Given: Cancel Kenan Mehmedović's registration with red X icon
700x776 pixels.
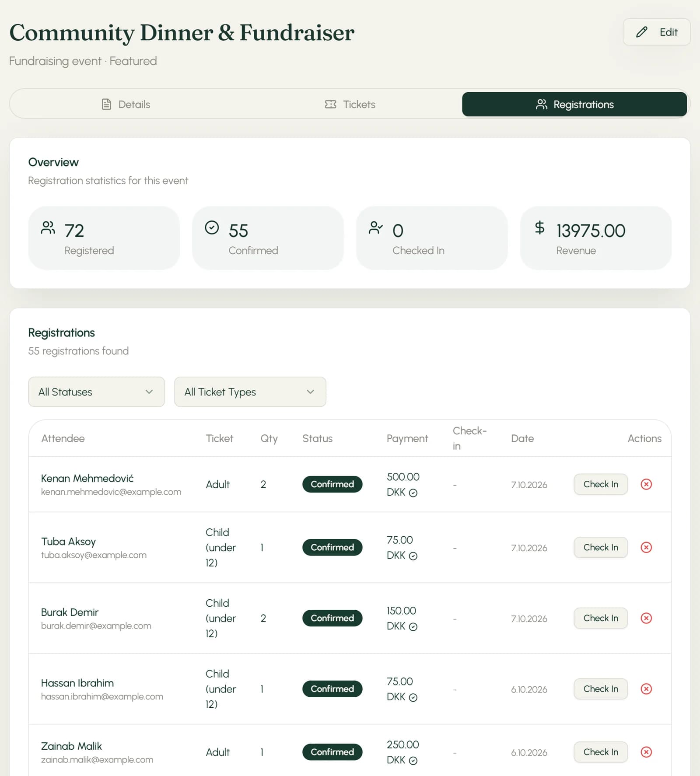Looking at the screenshot, I should [646, 484].
